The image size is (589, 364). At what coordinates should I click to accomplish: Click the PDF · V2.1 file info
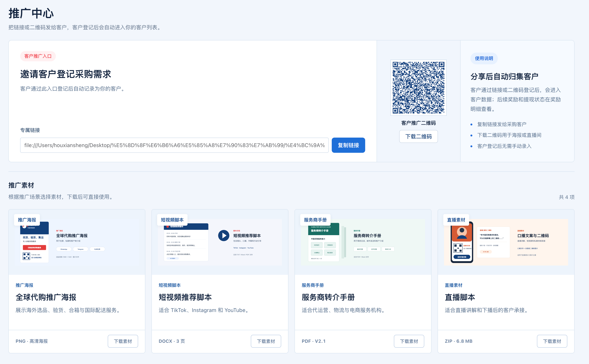pos(313,341)
